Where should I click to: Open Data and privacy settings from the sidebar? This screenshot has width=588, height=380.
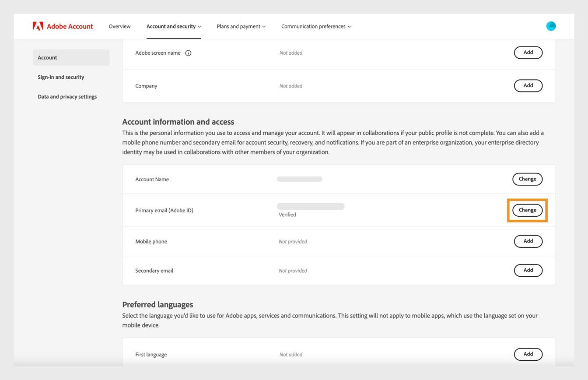(67, 96)
